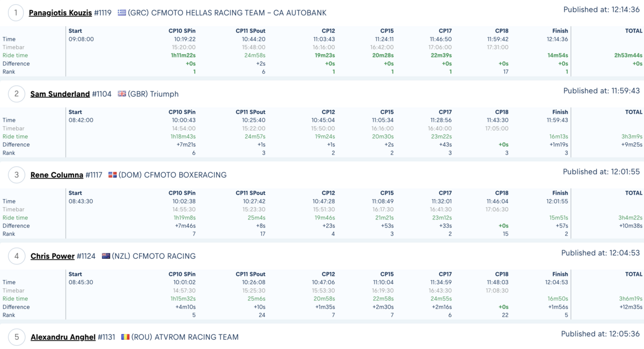The width and height of the screenshot is (644, 349).
Task: Click the rank 4 circle badge
Action: [x=17, y=256]
